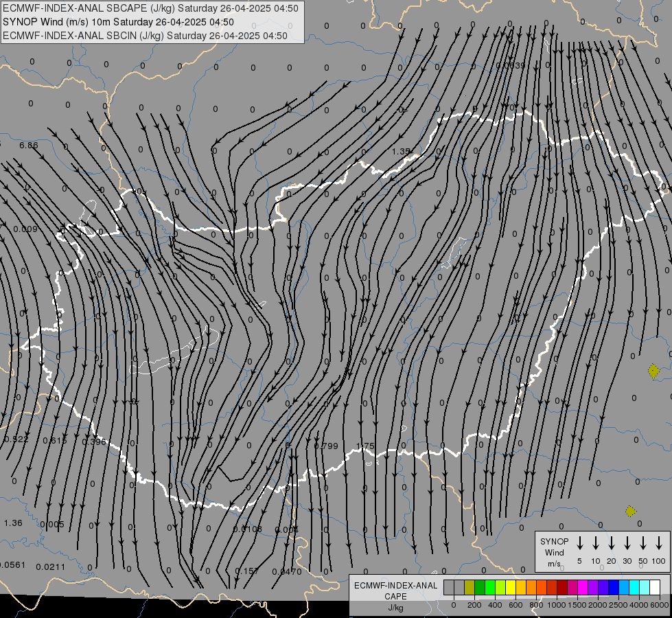This screenshot has width=672, height=618.
Task: Click the 5 m/s wind arrow in legend
Action: [x=579, y=542]
